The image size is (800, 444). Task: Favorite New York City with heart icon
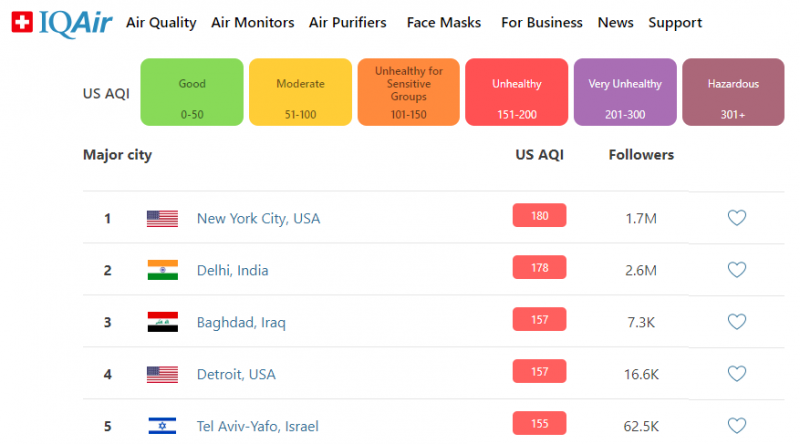737,218
